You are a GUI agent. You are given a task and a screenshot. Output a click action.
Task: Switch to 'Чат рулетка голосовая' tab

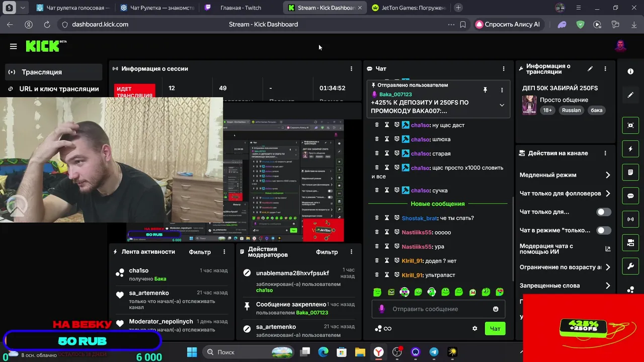coord(73,8)
